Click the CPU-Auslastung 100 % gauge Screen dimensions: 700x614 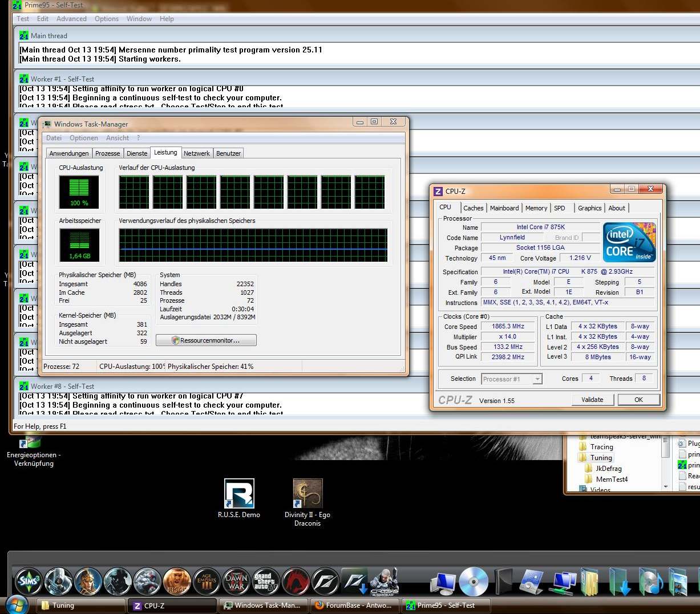[79, 192]
